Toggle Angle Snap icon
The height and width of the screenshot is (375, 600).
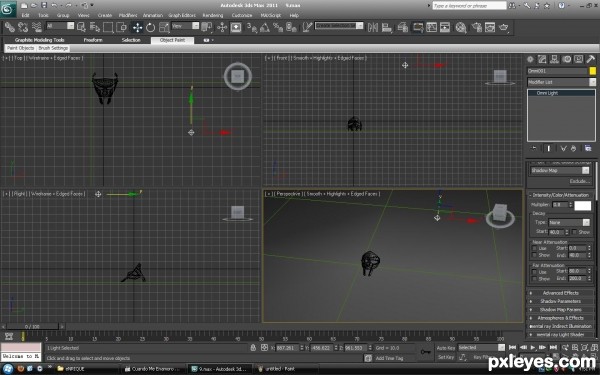[x=265, y=27]
